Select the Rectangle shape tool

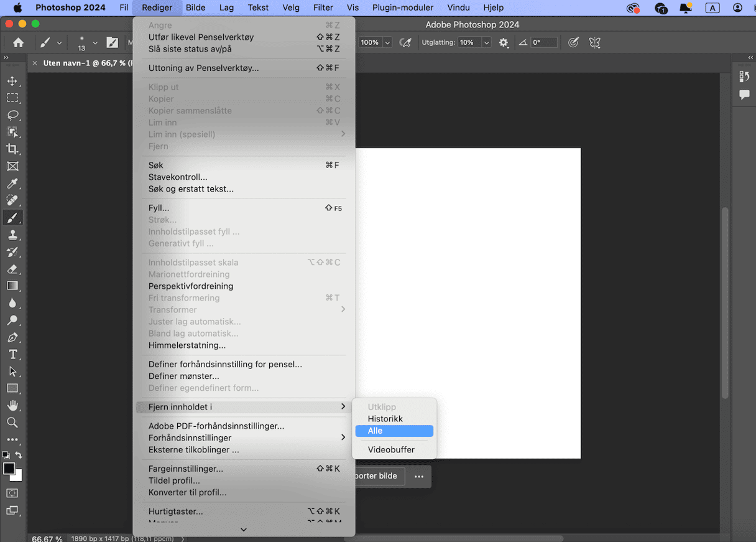tap(12, 388)
